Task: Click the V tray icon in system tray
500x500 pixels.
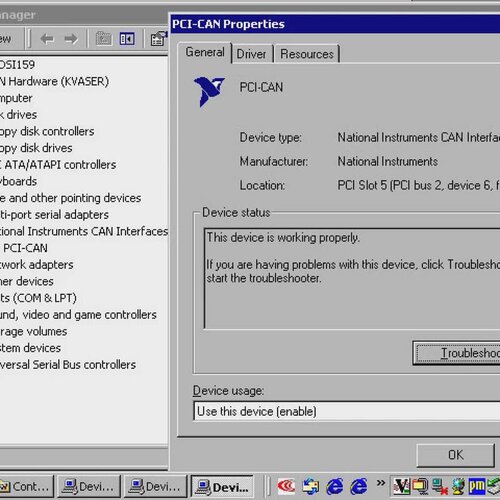Action: coord(402,486)
